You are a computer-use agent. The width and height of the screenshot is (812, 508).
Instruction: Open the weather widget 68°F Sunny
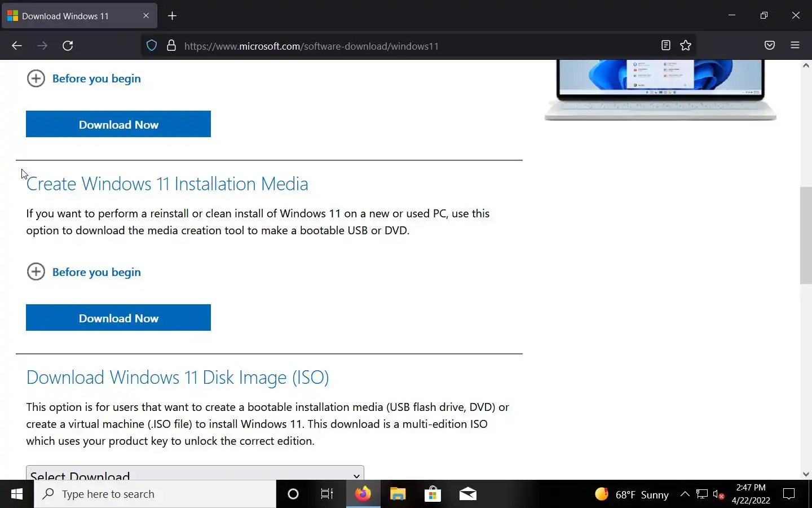(632, 494)
